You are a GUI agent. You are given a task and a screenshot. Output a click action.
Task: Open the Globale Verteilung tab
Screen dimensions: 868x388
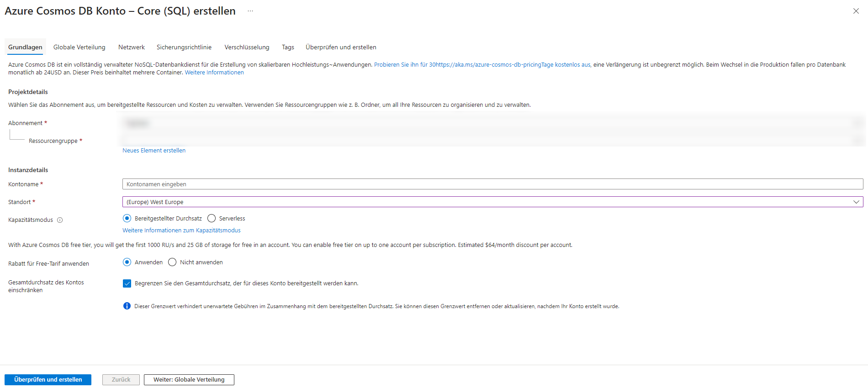point(79,47)
